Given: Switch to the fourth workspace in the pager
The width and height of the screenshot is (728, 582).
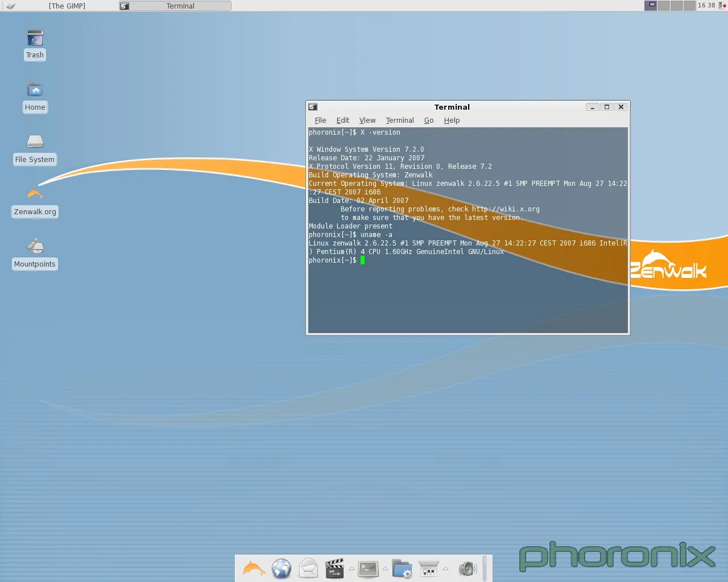Looking at the screenshot, I should pos(689,6).
